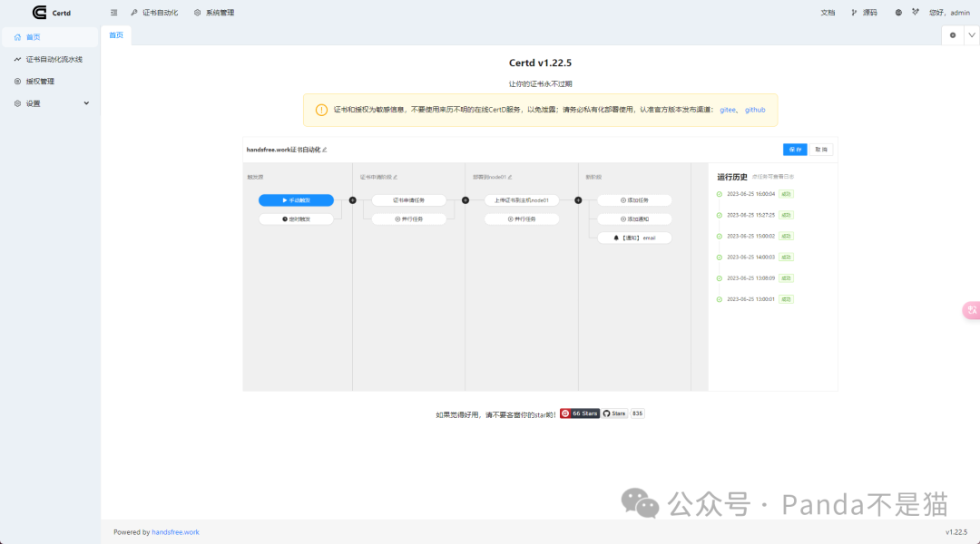Add 并行任务 under 证书申请任务
Screen dimensions: 980x544
[408, 219]
